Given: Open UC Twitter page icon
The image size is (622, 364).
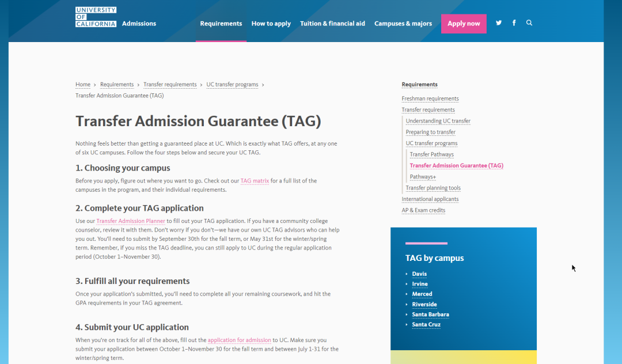Looking at the screenshot, I should click(499, 23).
